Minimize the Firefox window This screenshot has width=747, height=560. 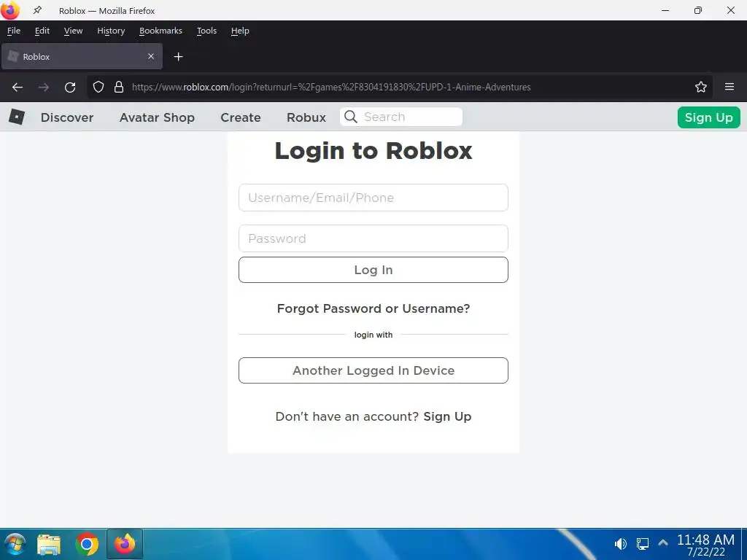tap(665, 10)
